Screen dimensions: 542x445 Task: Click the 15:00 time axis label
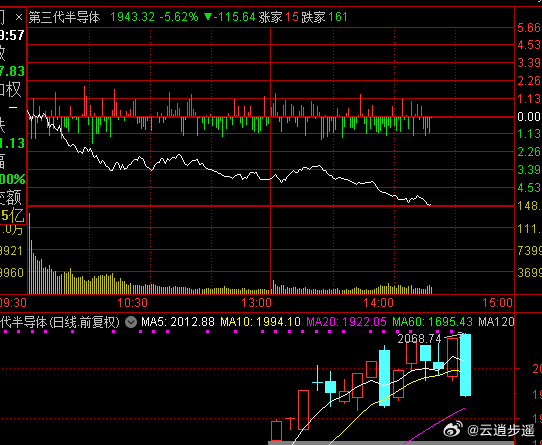click(x=497, y=303)
